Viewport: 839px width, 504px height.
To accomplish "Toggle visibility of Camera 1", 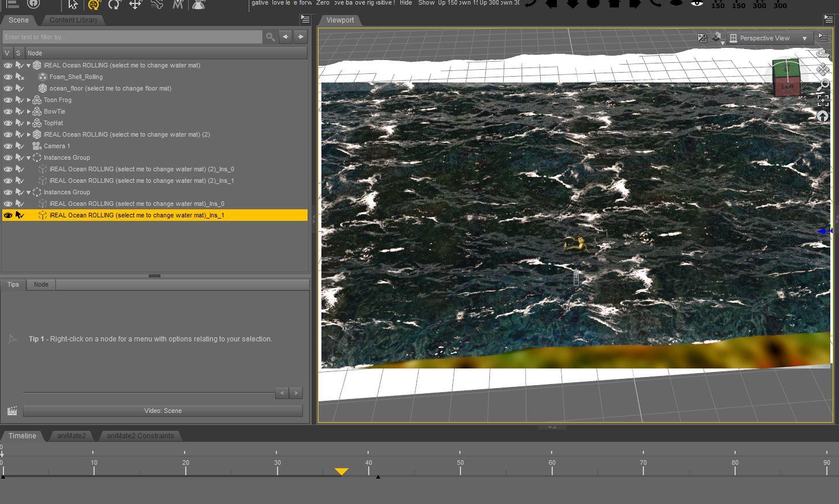I will [8, 146].
